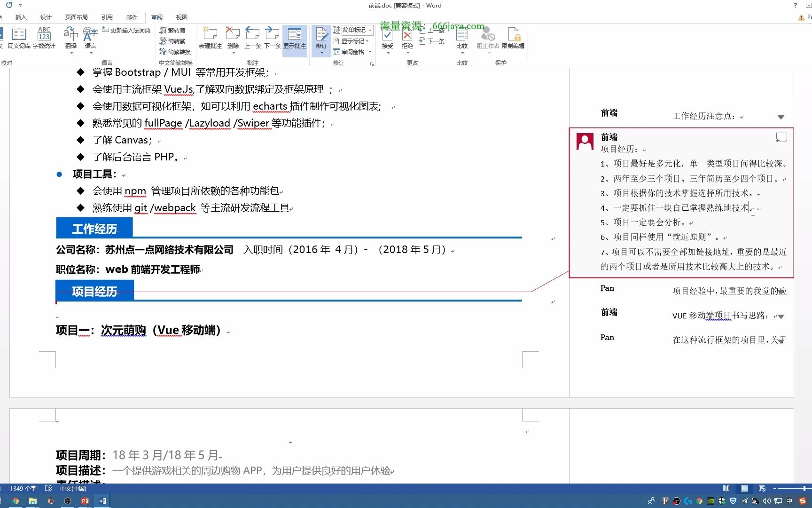This screenshot has height=508, width=812.
Task: Jump to next change (下一条) in 更改 group
Action: coord(432,41)
